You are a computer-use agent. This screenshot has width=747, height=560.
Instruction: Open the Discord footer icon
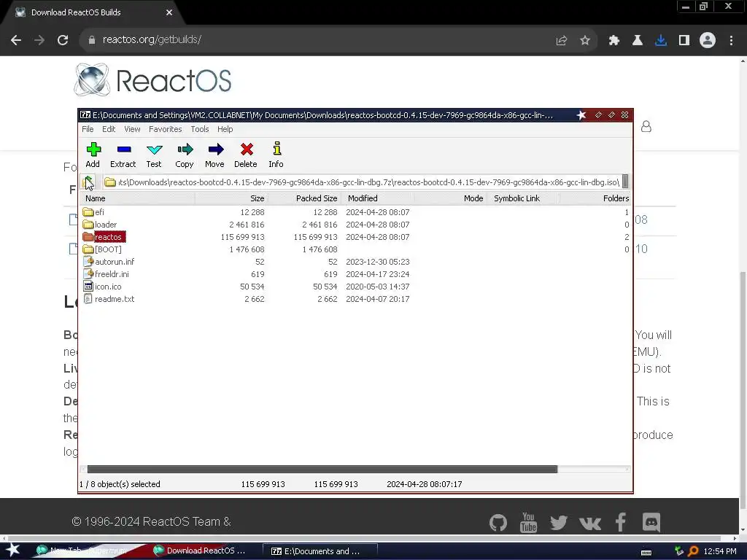pos(651,522)
